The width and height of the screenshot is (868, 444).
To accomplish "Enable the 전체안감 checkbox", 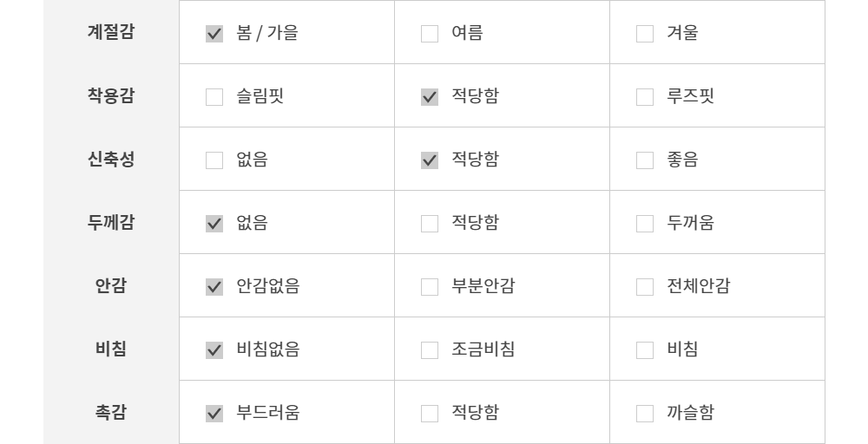I will pos(645,287).
